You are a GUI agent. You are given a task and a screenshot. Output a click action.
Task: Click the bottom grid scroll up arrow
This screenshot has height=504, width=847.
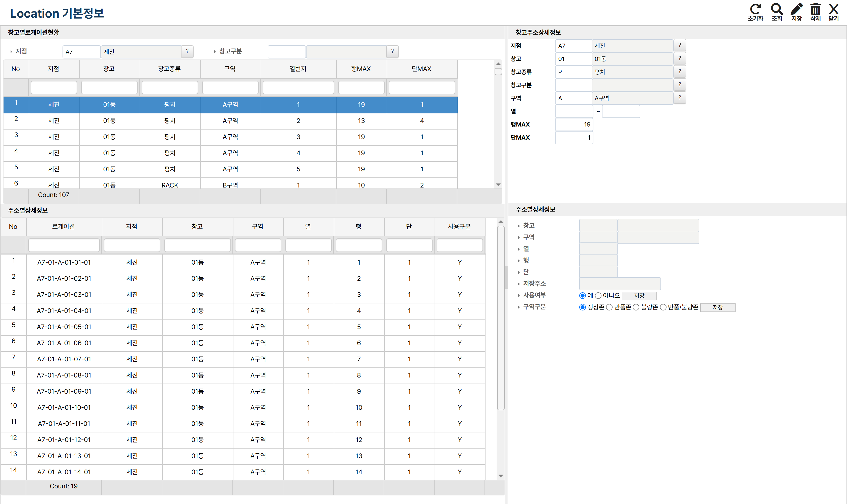500,222
